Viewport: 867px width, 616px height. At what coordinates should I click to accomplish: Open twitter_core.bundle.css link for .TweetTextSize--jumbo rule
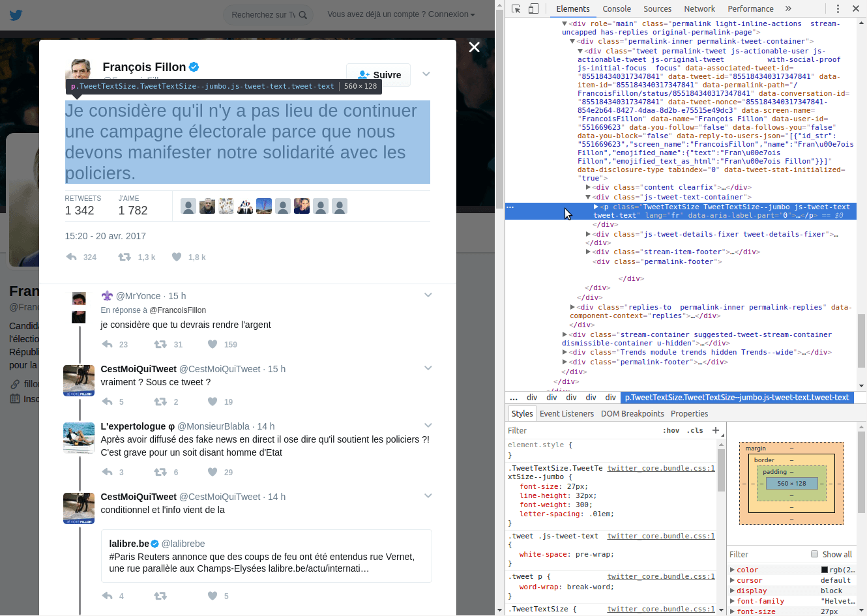661,468
